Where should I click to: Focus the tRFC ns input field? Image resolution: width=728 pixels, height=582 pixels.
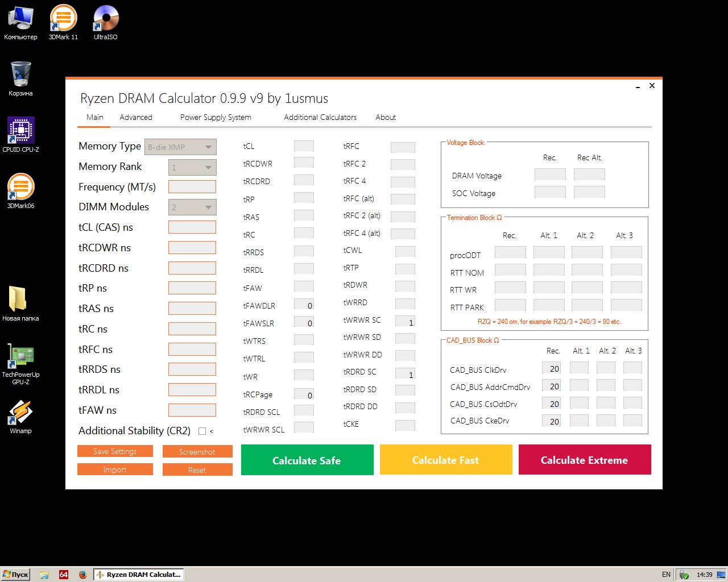coord(192,350)
